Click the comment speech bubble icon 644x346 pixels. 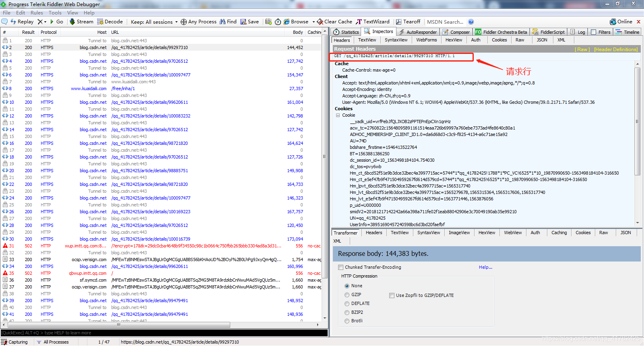click(x=4, y=22)
